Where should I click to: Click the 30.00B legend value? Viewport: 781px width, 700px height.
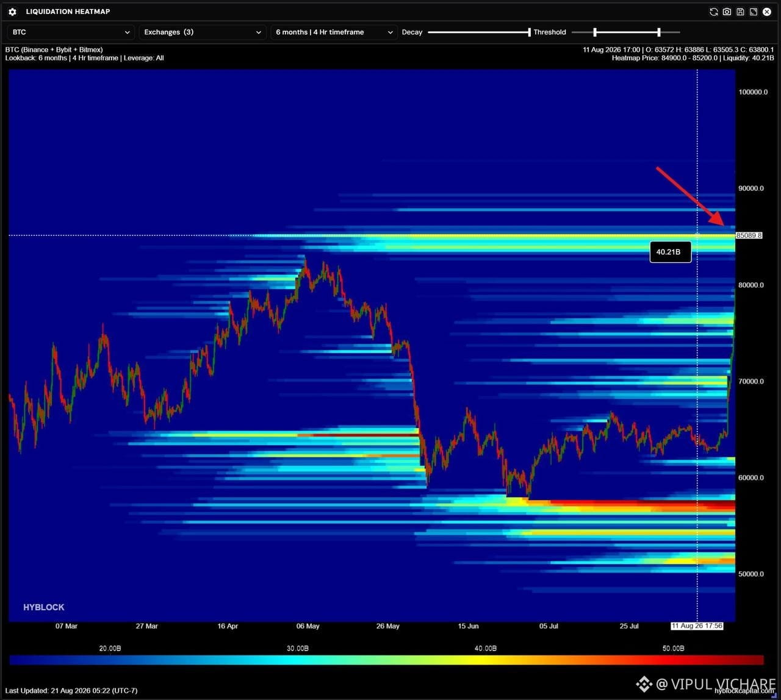tap(298, 649)
